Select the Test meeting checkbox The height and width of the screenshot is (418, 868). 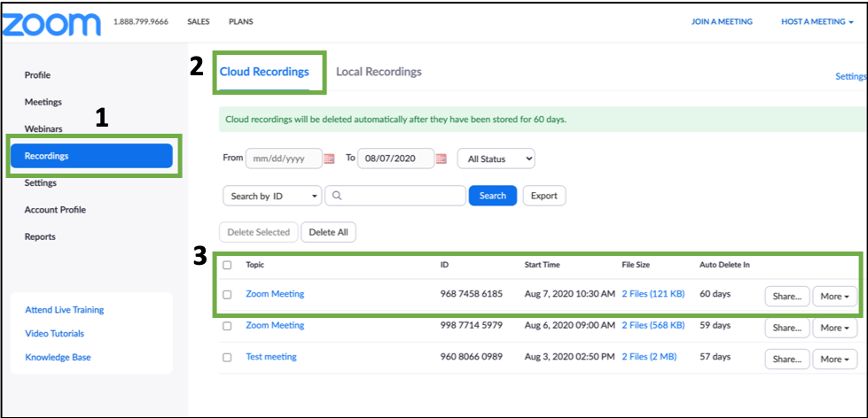227,358
